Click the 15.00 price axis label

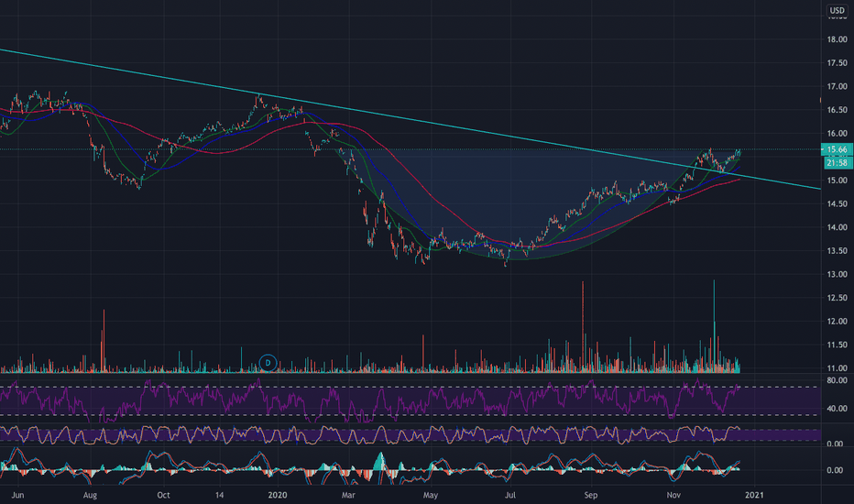(837, 181)
